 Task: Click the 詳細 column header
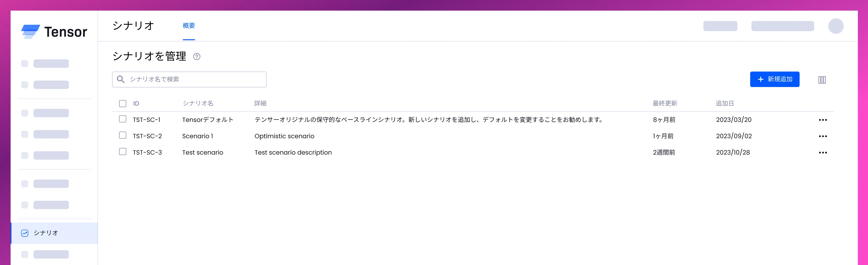pyautogui.click(x=260, y=103)
